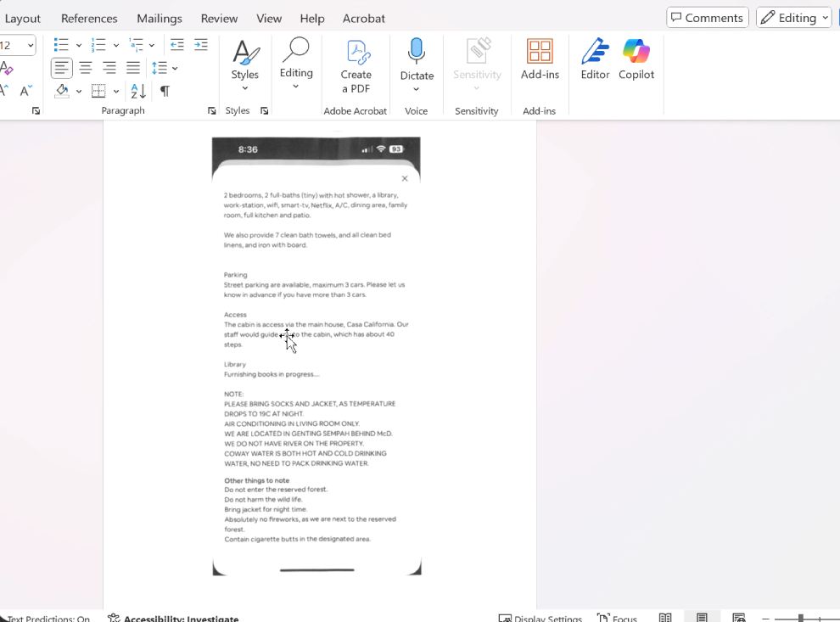Decrease the paragraph indent
Image resolution: width=840 pixels, height=622 pixels.
coord(177,45)
